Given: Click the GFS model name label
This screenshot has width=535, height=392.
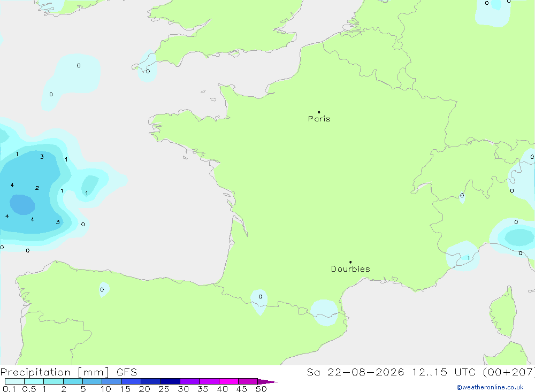Looking at the screenshot, I should coord(127,372).
